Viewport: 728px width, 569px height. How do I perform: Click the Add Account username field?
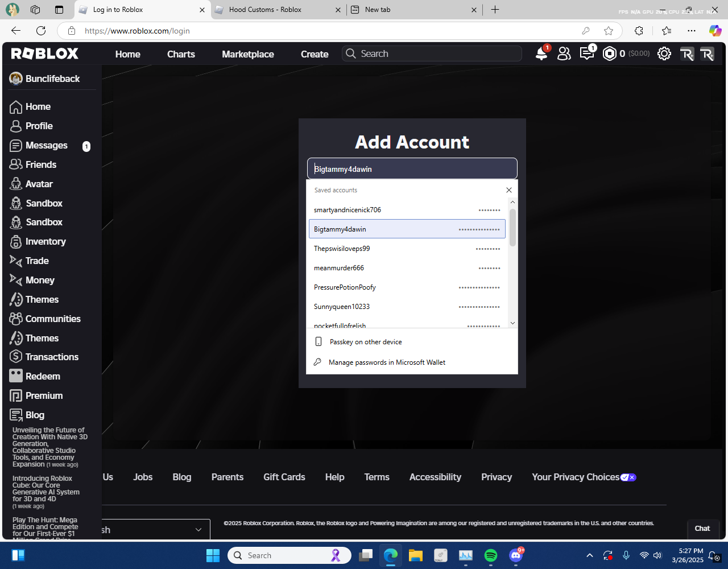click(x=412, y=169)
